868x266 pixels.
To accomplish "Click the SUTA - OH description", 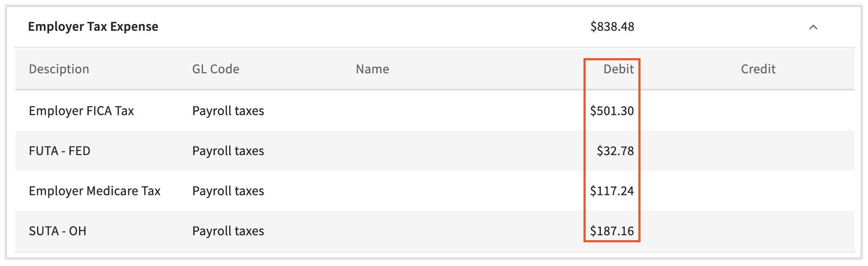I will (x=58, y=231).
